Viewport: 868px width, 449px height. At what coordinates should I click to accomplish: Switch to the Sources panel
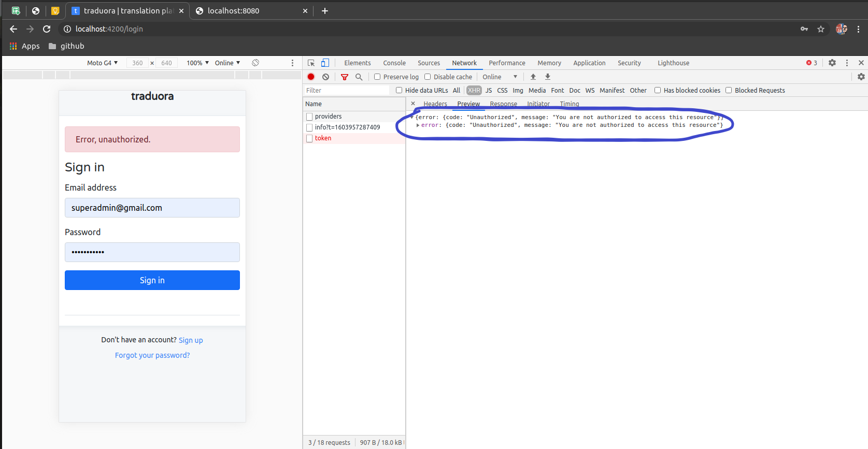[x=429, y=63]
